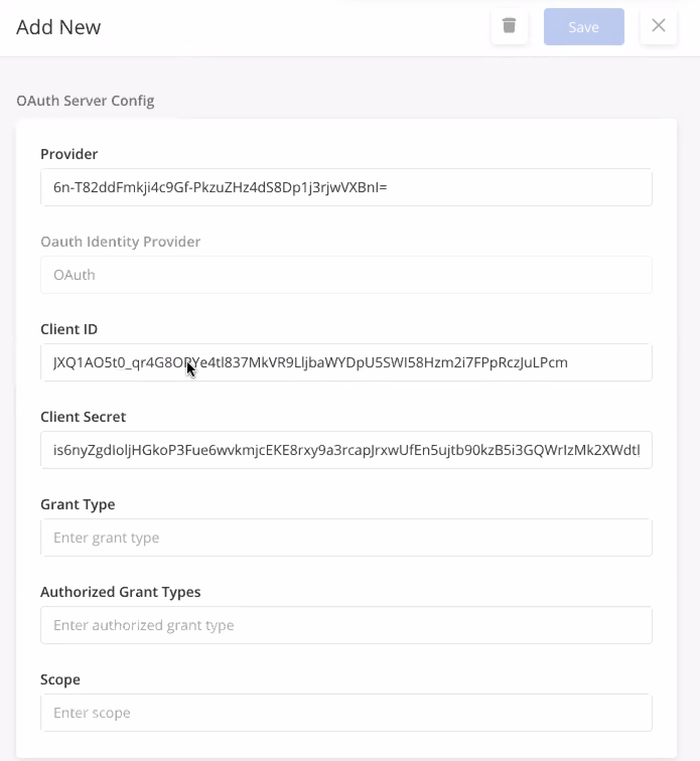
Task: Focus the Provider input field
Action: pos(346,187)
